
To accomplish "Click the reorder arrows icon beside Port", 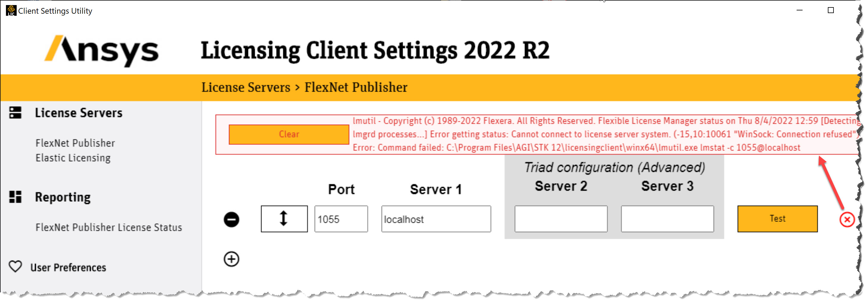I will coord(284,219).
